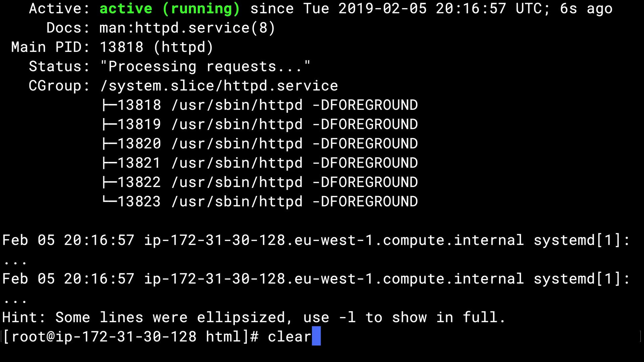Click process ID 13819 in the tree
Screen dimensions: 644x362
pos(139,125)
